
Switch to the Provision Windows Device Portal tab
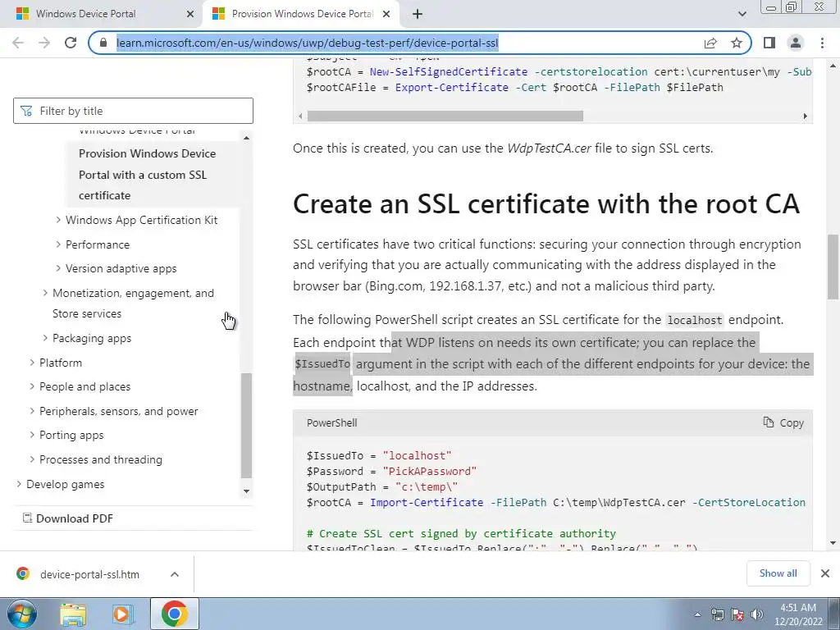point(302,14)
